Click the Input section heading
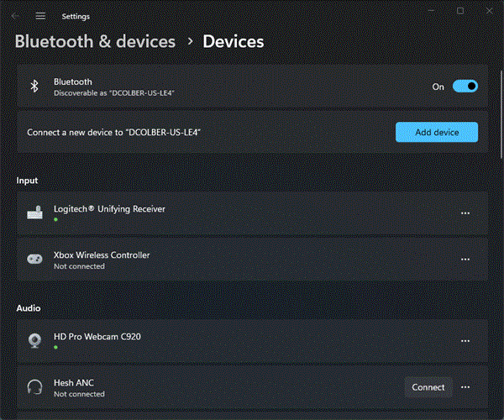 click(27, 181)
